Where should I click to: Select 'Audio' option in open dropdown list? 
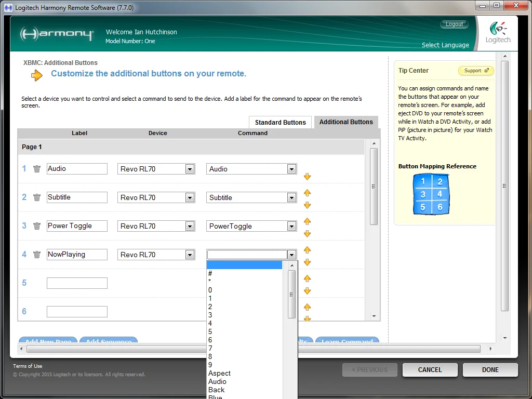(x=244, y=382)
